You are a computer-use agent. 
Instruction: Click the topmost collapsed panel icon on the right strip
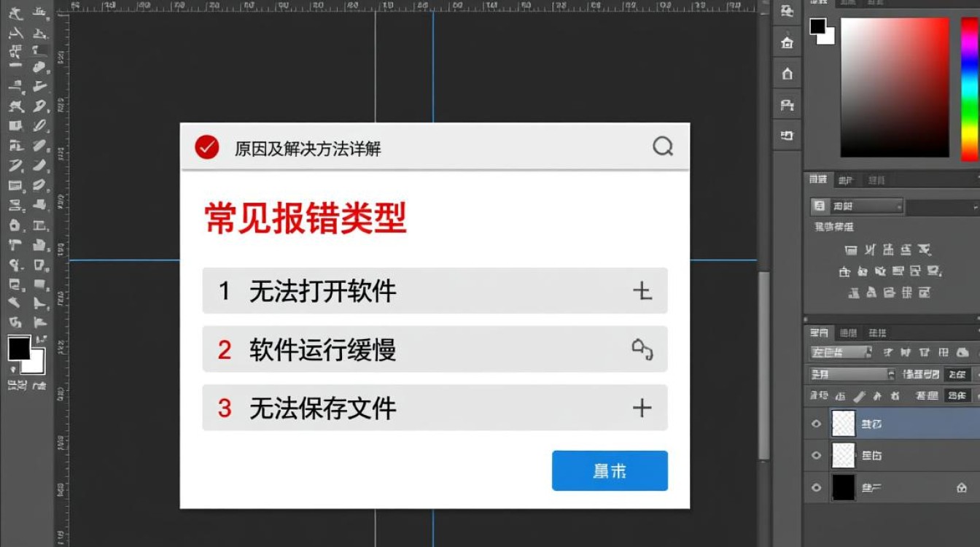click(x=787, y=12)
